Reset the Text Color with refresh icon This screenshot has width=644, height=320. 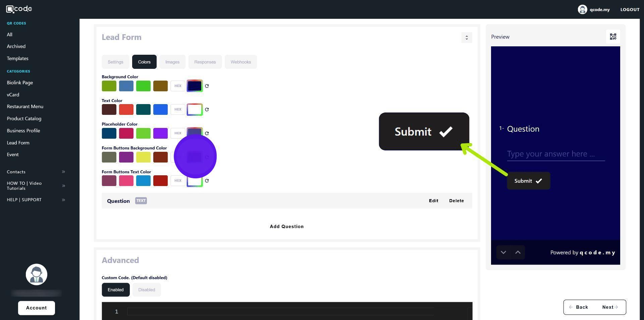pos(207,109)
